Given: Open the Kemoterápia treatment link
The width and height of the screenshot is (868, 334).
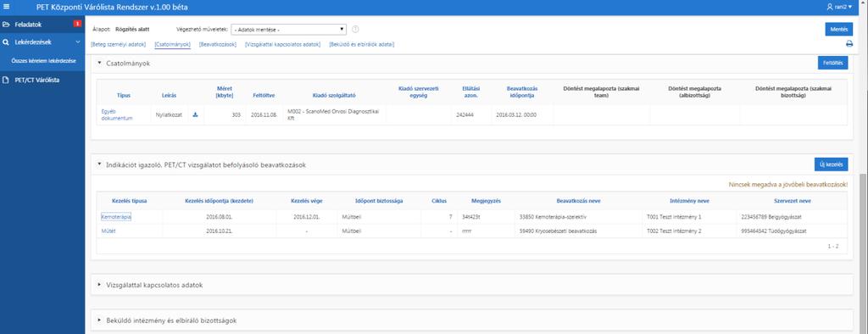Looking at the screenshot, I should tap(116, 216).
